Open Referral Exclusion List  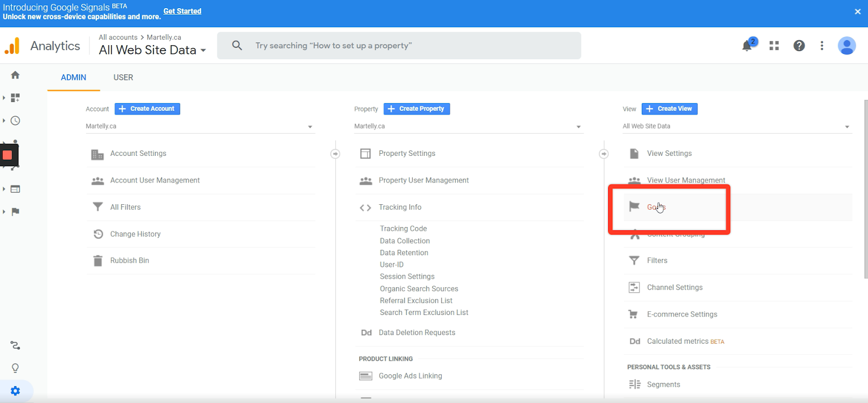click(x=416, y=300)
